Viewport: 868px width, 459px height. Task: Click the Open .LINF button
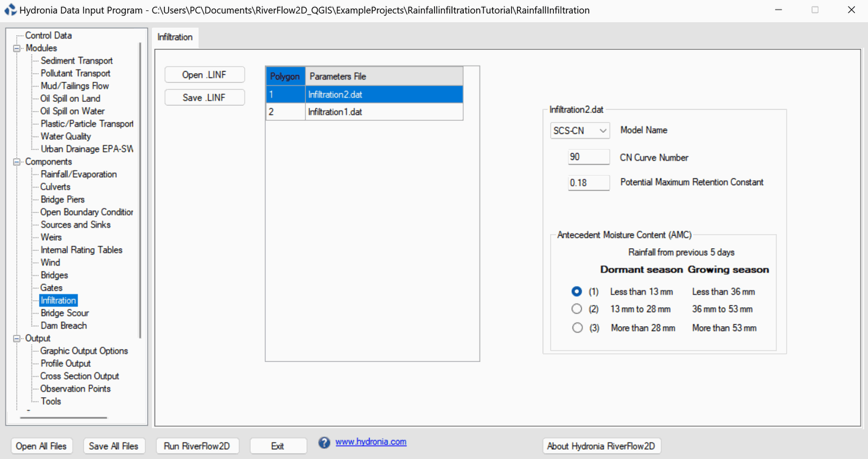(205, 75)
